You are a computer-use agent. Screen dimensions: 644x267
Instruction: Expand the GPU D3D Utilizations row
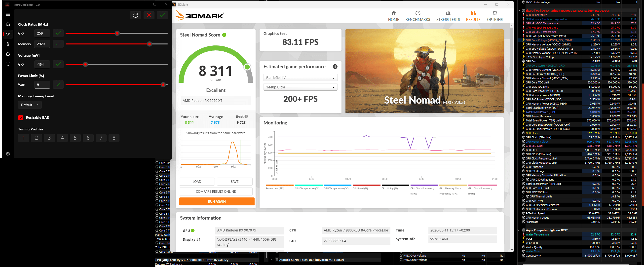[523, 180]
